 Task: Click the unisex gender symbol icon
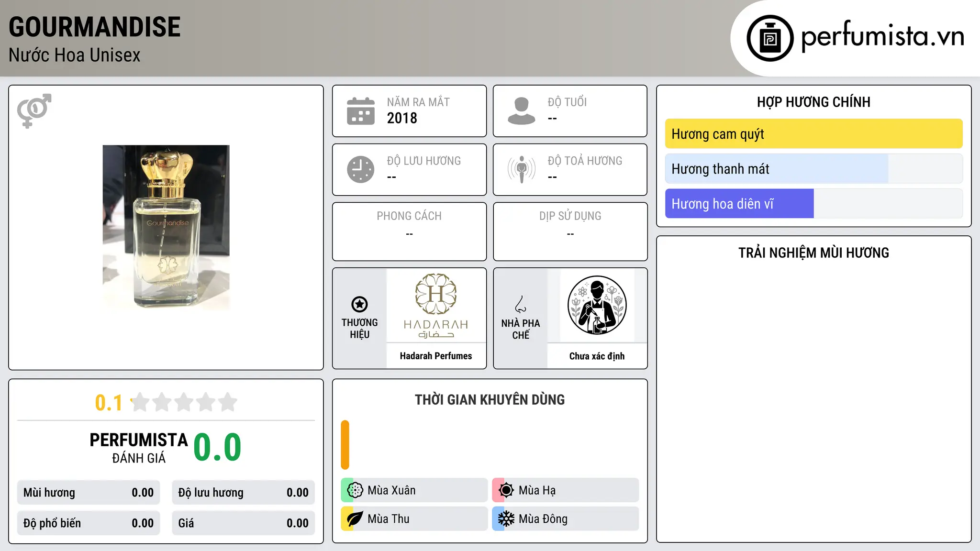coord(34,111)
